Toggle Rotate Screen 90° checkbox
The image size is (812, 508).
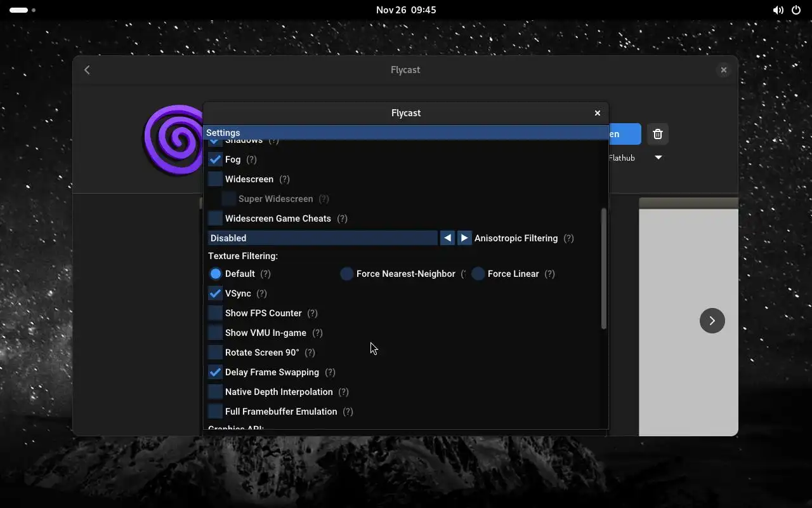[215, 352]
